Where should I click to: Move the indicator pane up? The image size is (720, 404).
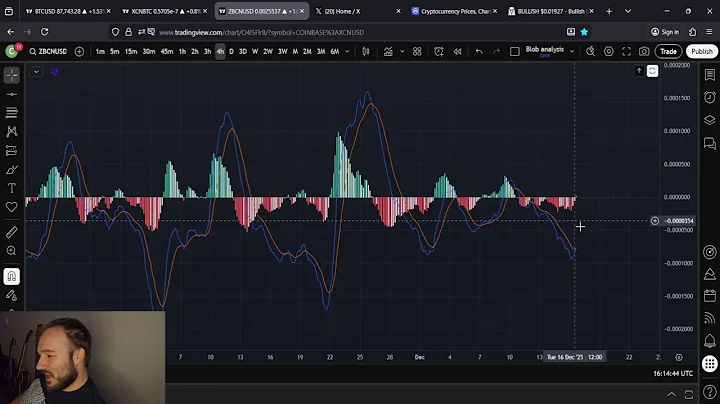click(639, 71)
